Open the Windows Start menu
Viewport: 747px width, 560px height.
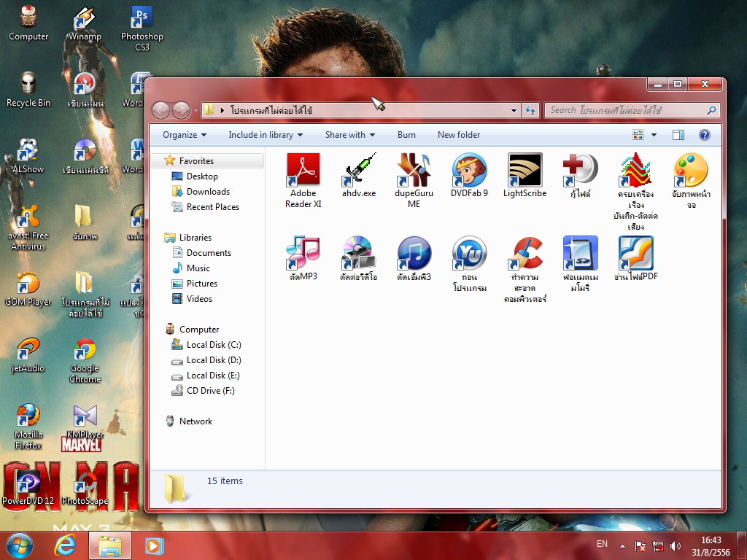[20, 545]
